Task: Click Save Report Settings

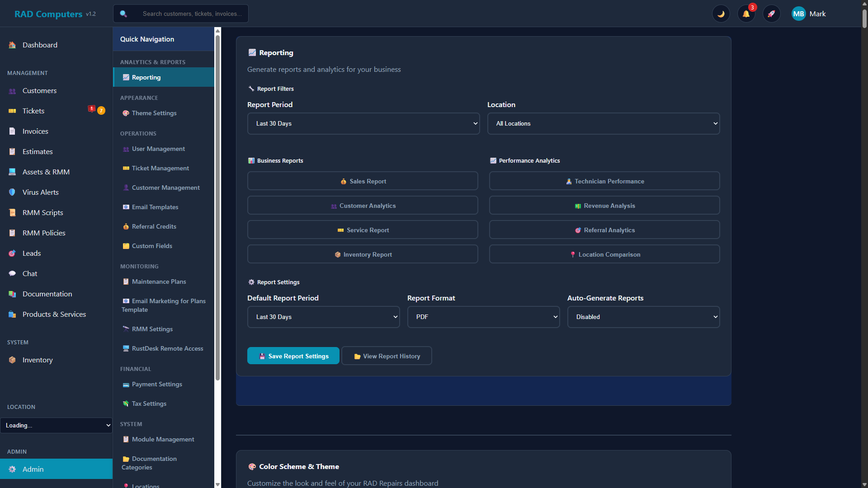Action: (293, 356)
